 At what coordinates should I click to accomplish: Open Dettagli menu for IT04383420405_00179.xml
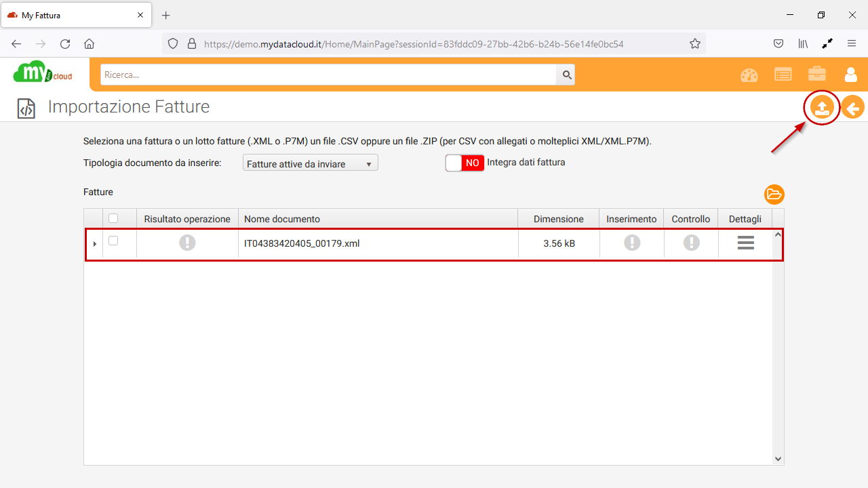tap(745, 243)
